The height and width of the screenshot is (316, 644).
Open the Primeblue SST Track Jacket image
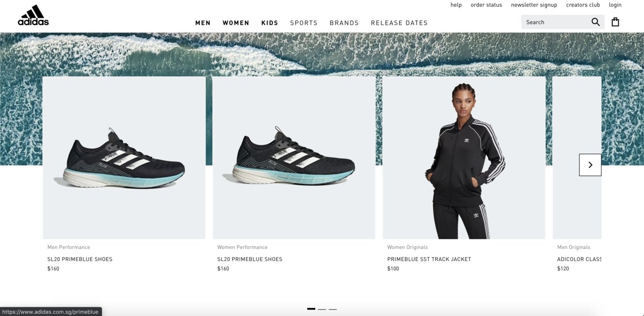[x=464, y=158]
